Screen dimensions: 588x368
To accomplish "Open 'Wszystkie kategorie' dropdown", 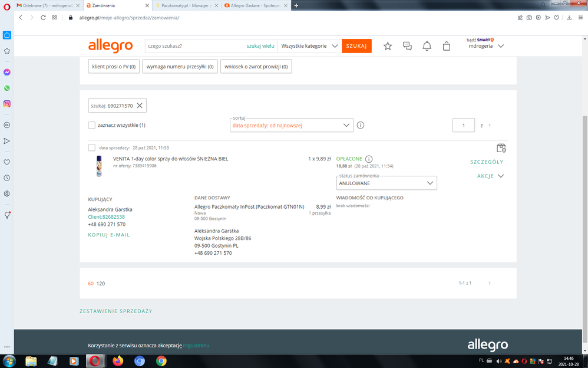I will (x=309, y=46).
